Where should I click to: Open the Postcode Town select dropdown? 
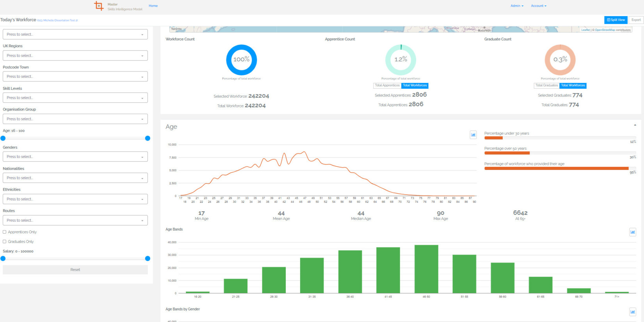(75, 77)
